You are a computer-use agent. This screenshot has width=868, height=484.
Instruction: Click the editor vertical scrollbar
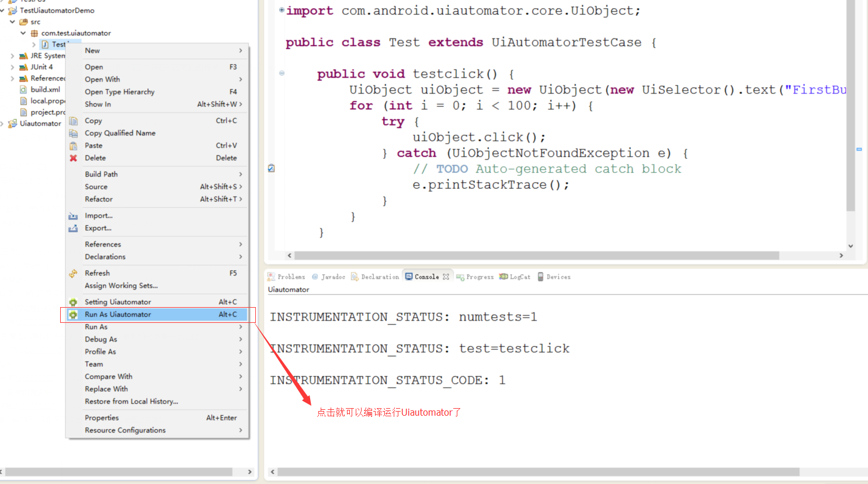[850, 105]
